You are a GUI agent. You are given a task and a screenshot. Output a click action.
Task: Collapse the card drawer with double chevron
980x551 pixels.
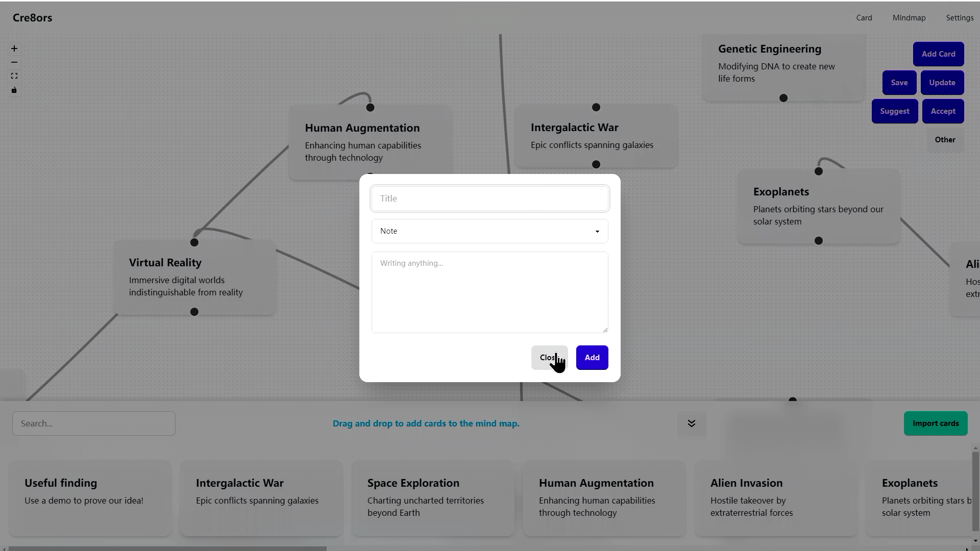coord(692,423)
